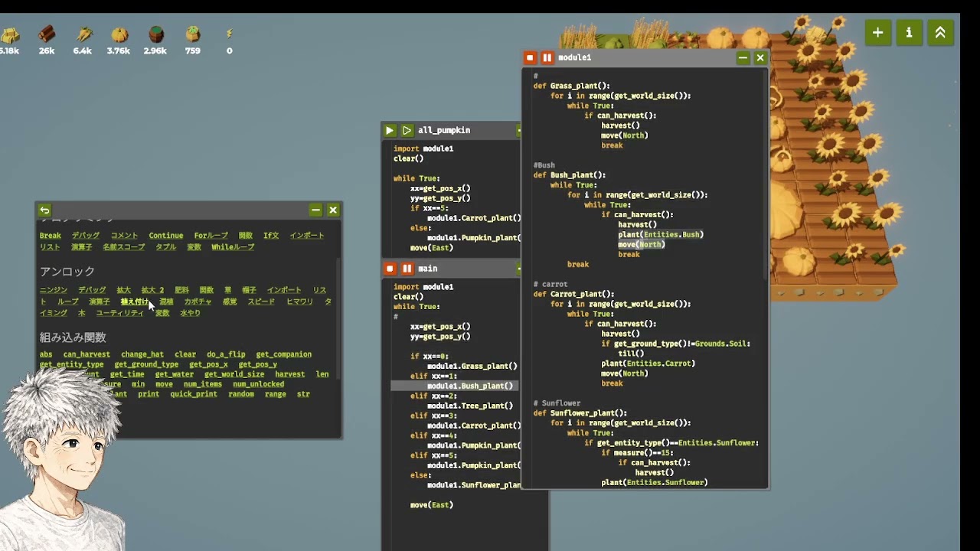Click the highlighted module1.Bush_plant() line in main
The image size is (980, 551).
pos(455,386)
